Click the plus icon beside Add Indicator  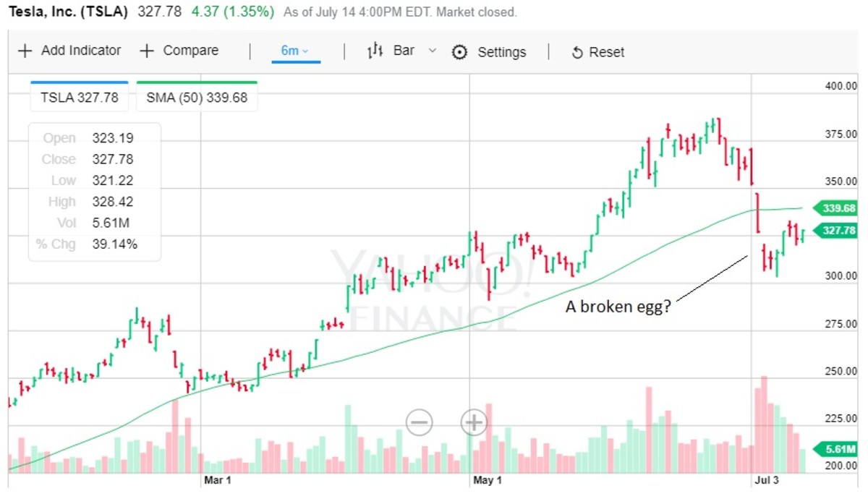(25, 51)
